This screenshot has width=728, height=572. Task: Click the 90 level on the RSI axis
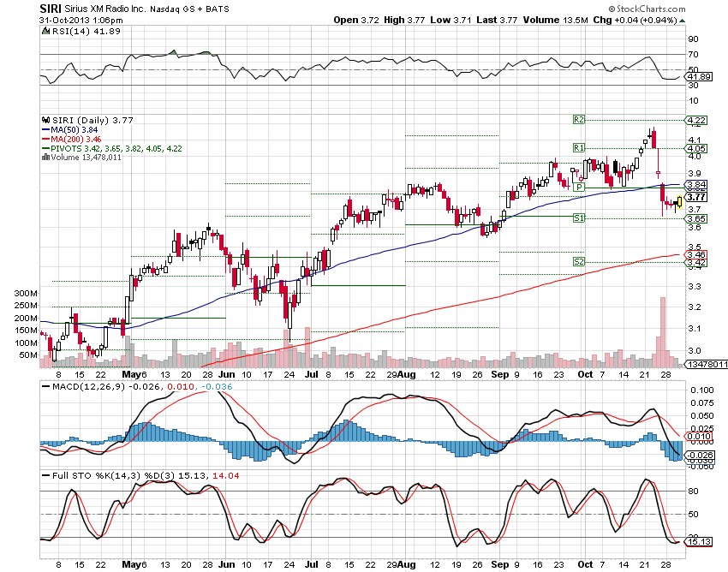pyautogui.click(x=693, y=39)
